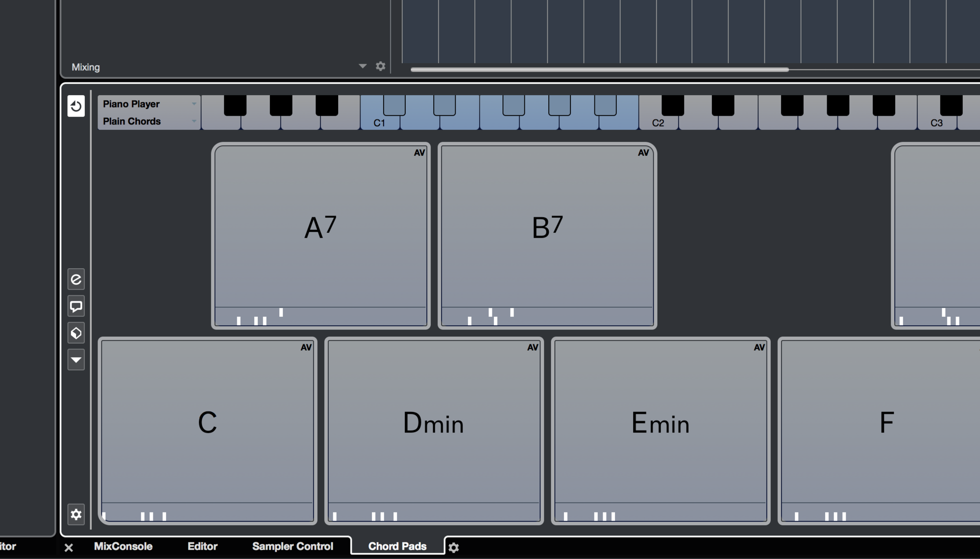This screenshot has height=559, width=980.
Task: Toggle the AV indicator on the C pad
Action: pyautogui.click(x=307, y=348)
